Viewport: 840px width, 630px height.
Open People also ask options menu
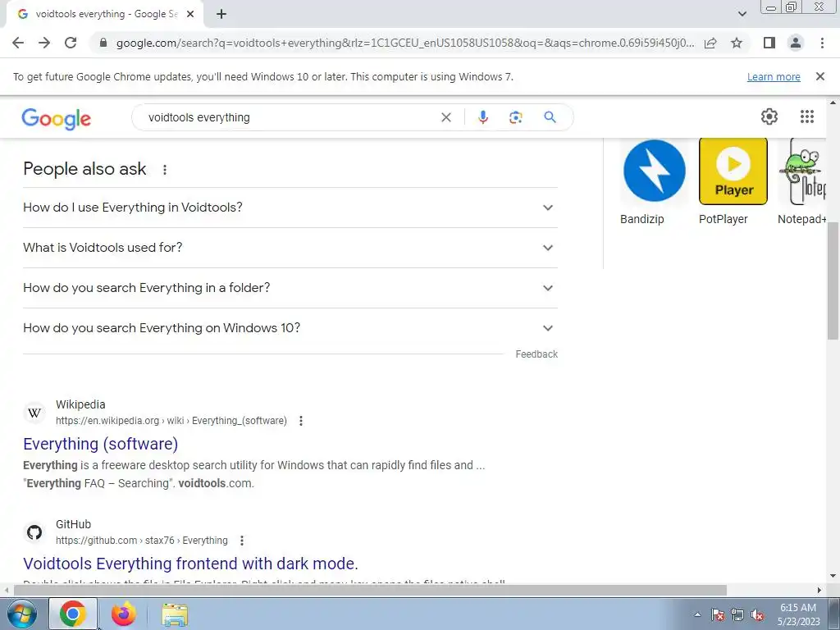(165, 170)
